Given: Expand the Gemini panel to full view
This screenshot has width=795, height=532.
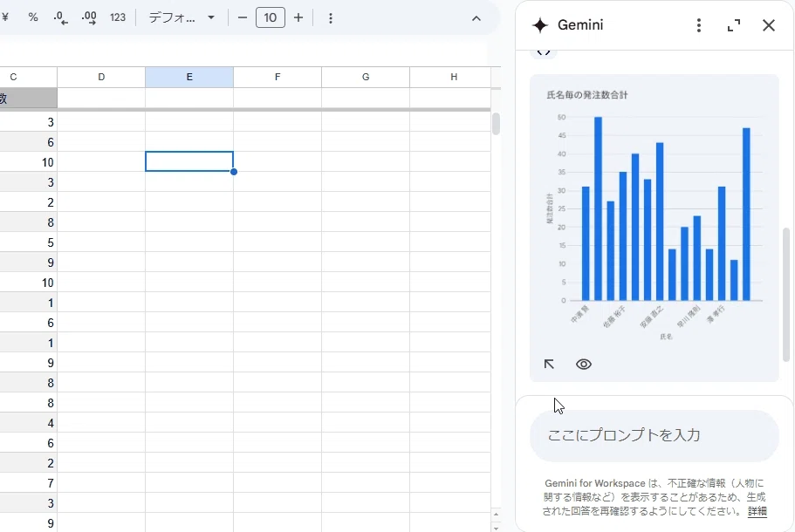Looking at the screenshot, I should click(734, 25).
